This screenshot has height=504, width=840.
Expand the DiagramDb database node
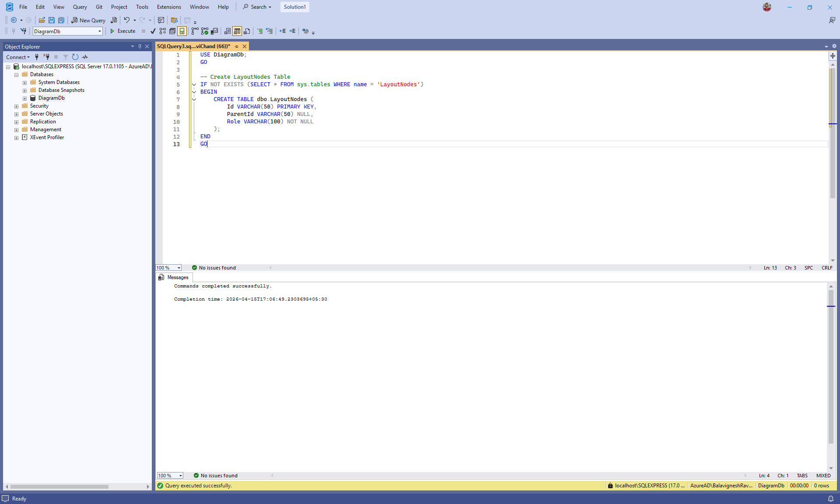(x=24, y=98)
